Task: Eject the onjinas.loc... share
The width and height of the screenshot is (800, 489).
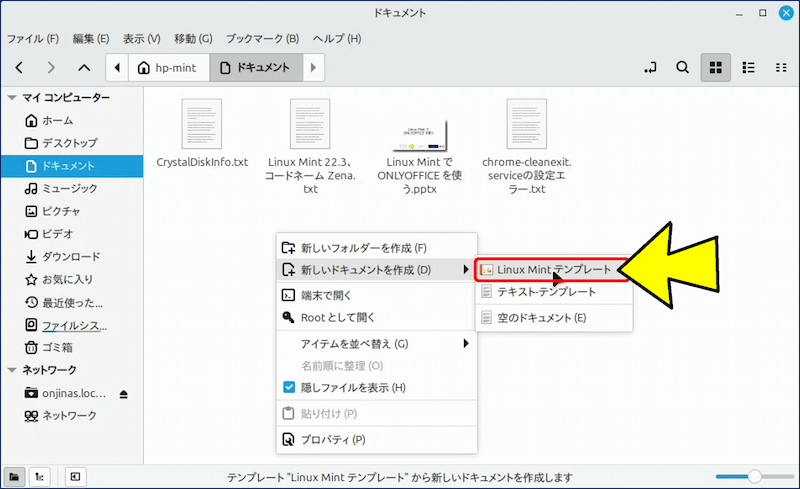Action: pyautogui.click(x=124, y=394)
